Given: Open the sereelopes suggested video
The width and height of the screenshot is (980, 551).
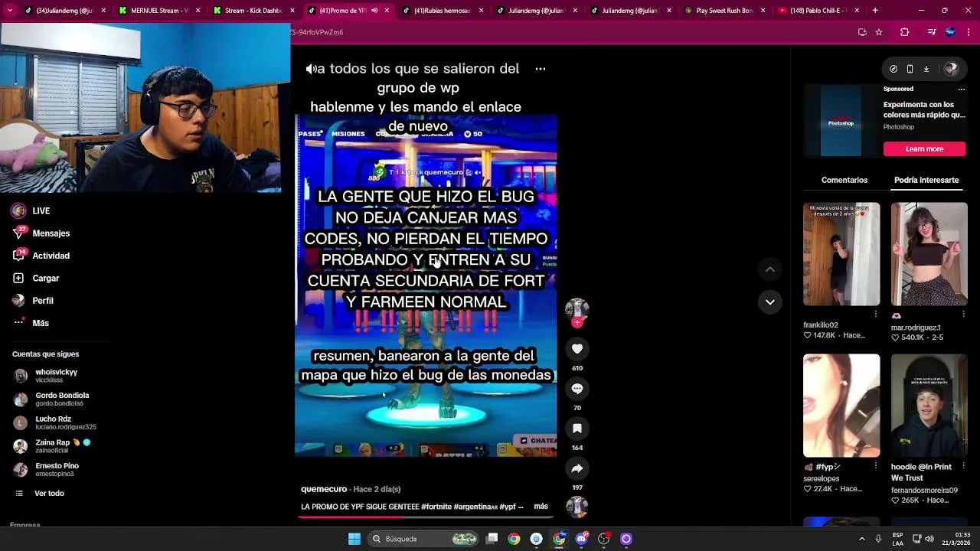Looking at the screenshot, I should tap(841, 406).
